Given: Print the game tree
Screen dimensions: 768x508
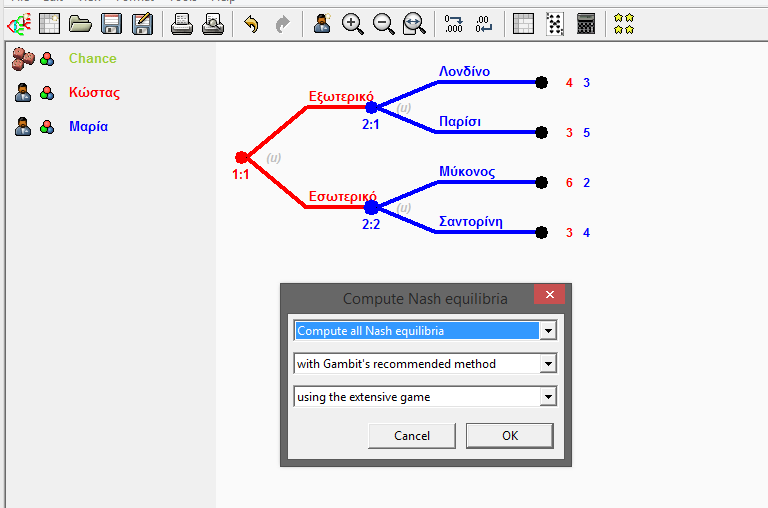Looking at the screenshot, I should tap(182, 24).
